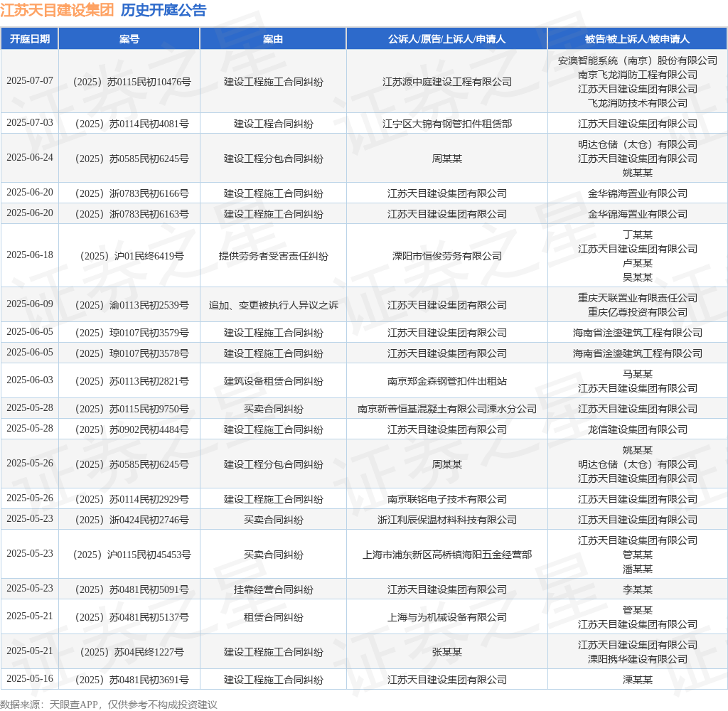Click defendant 溧阳携华建设有限公司
Image resolution: width=728 pixels, height=711 pixels.
pyautogui.click(x=637, y=659)
